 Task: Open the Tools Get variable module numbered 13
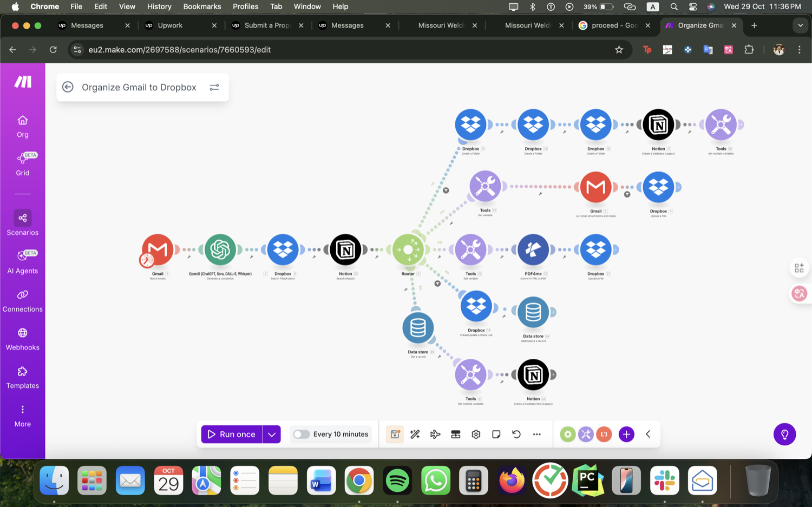coord(485,187)
